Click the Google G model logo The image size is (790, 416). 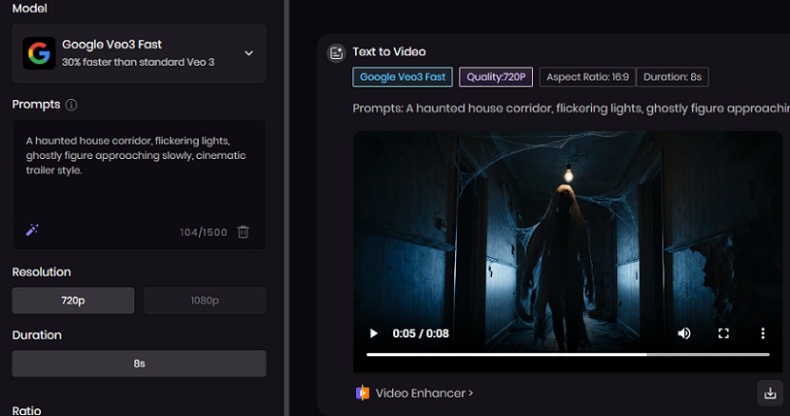coord(39,53)
